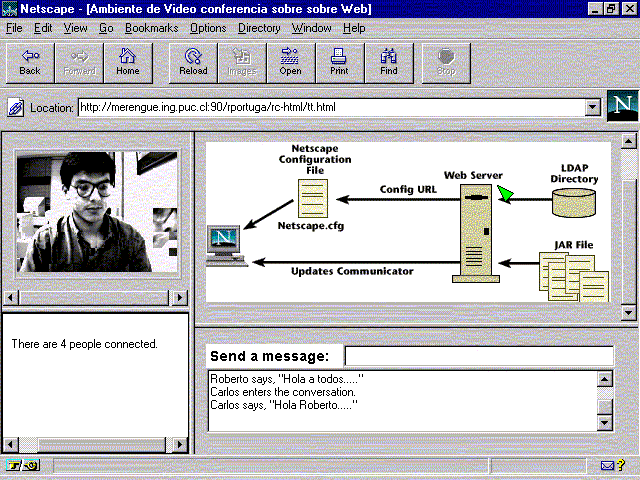Click diagram frame scroll down arrow
The image size is (640, 480).
(x=629, y=313)
